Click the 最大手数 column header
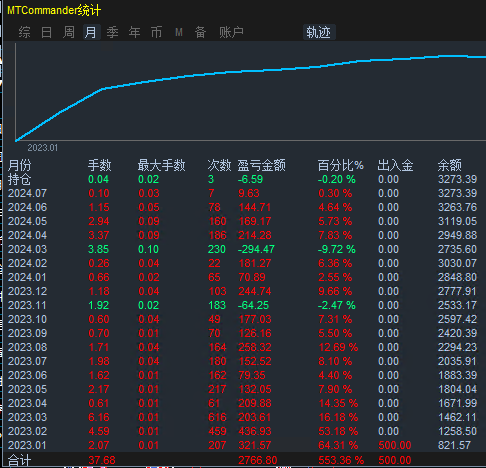 click(x=162, y=165)
